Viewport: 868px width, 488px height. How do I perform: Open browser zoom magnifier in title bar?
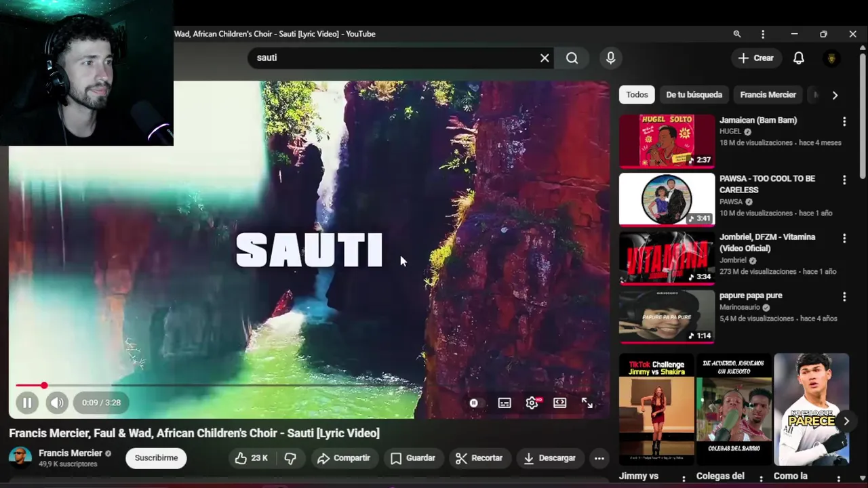pyautogui.click(x=737, y=34)
